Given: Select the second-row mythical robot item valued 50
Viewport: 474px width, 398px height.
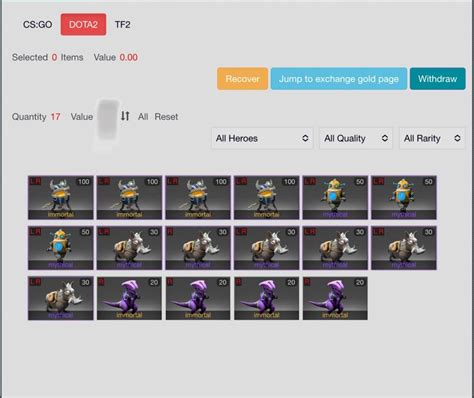Looking at the screenshot, I should 61,248.
